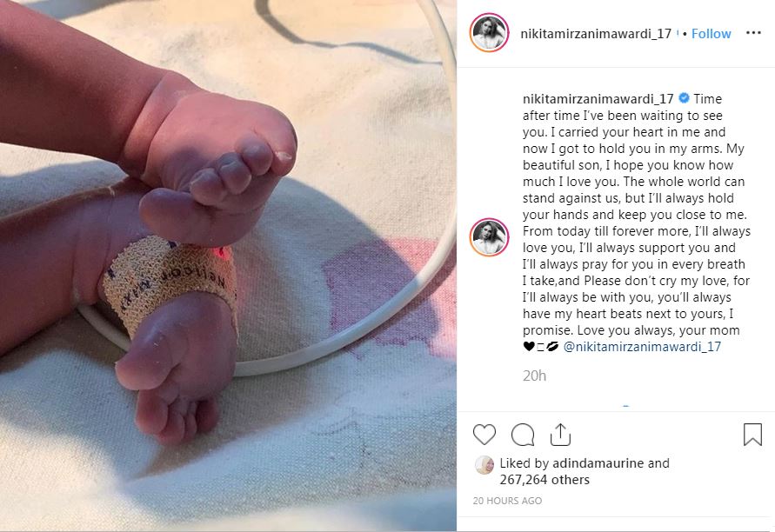Save post with bookmark icon
This screenshot has height=532, width=775.
tap(752, 435)
